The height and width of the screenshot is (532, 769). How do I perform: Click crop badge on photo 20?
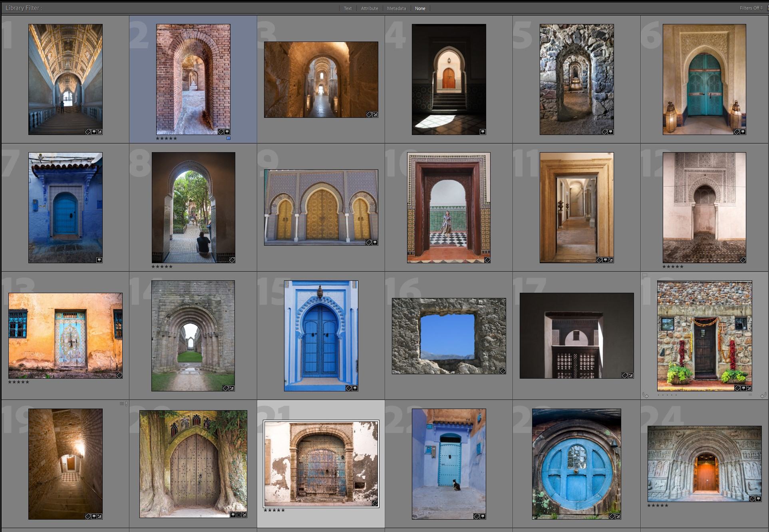click(238, 515)
